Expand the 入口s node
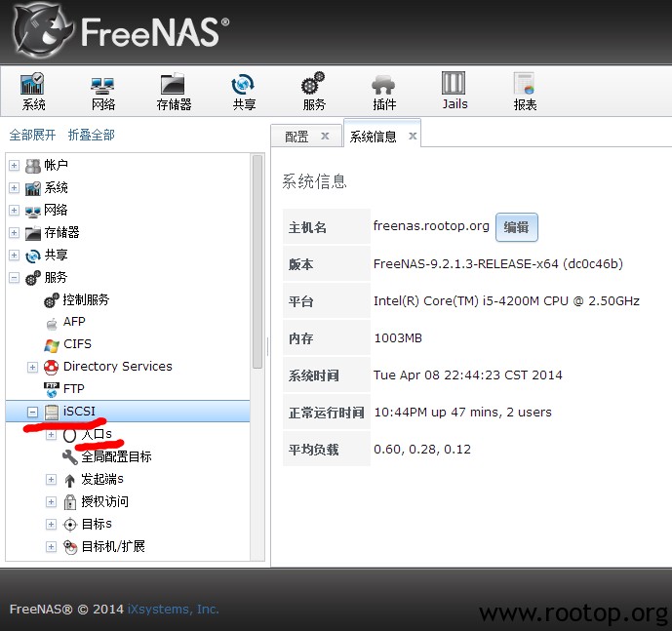 pyautogui.click(x=51, y=435)
